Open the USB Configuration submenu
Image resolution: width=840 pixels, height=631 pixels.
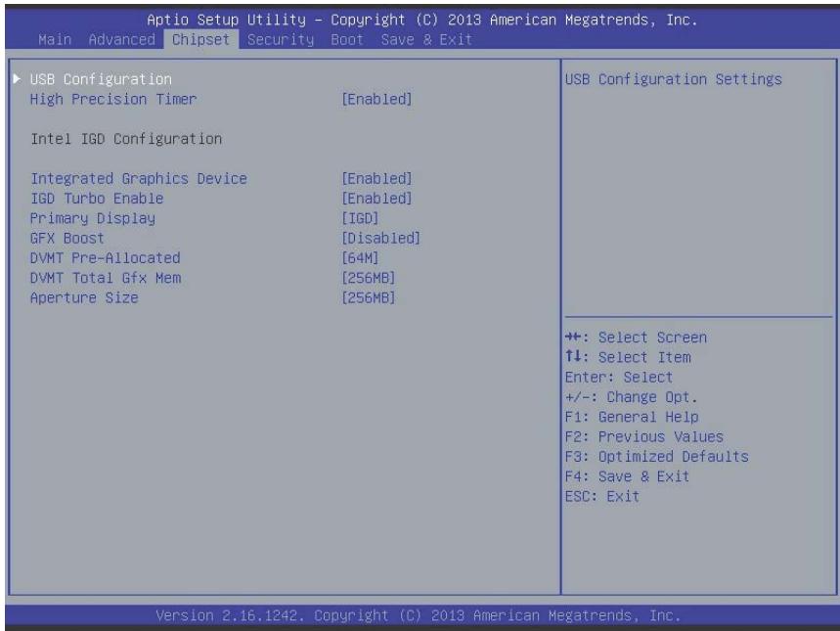[x=101, y=79]
